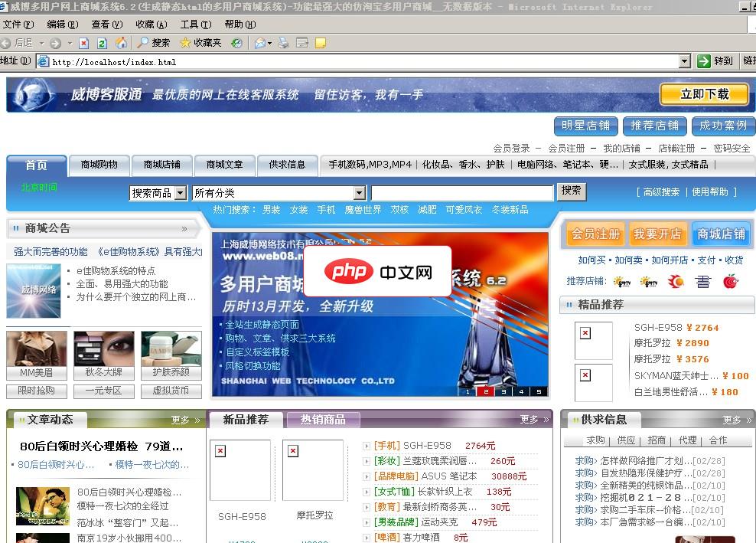Image resolution: width=756 pixels, height=543 pixels.
Task: Click the book-shaped recommended shop icon
Action: pos(702,281)
